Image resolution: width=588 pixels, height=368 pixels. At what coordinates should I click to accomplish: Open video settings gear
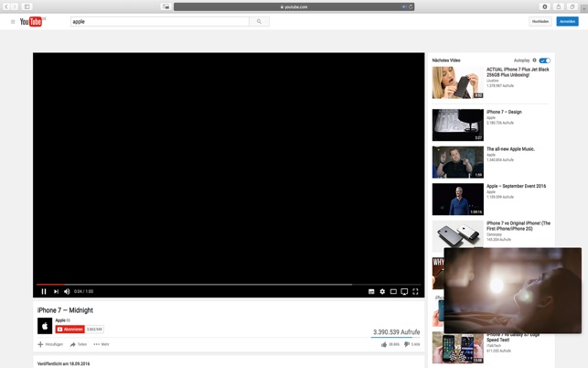[x=382, y=291]
